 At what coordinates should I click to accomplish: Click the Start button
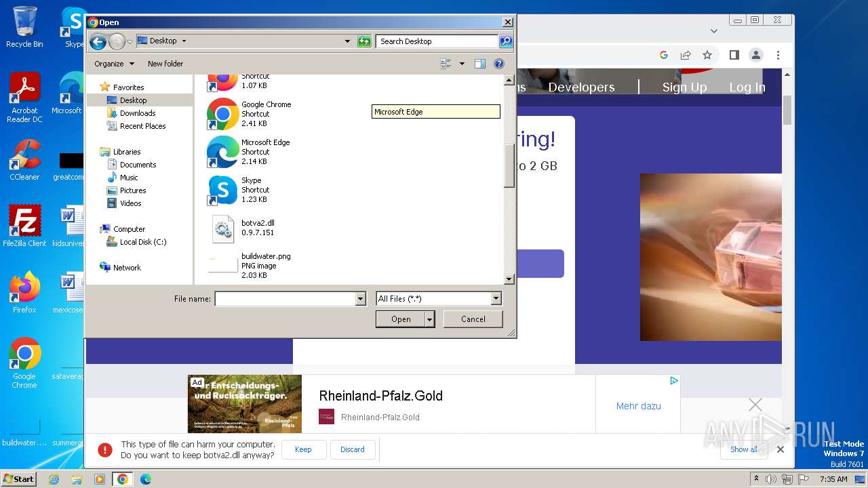[18, 479]
